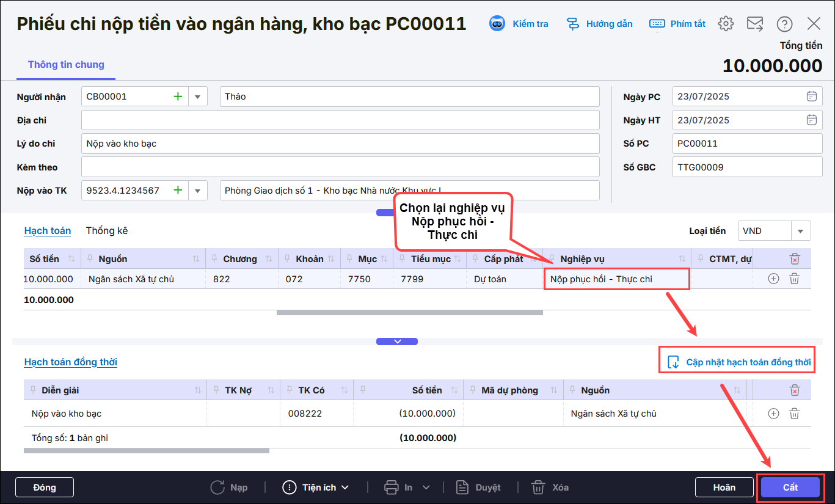Sort by the TK Có column
Viewport: 835px width, 504px height.
tap(344, 390)
